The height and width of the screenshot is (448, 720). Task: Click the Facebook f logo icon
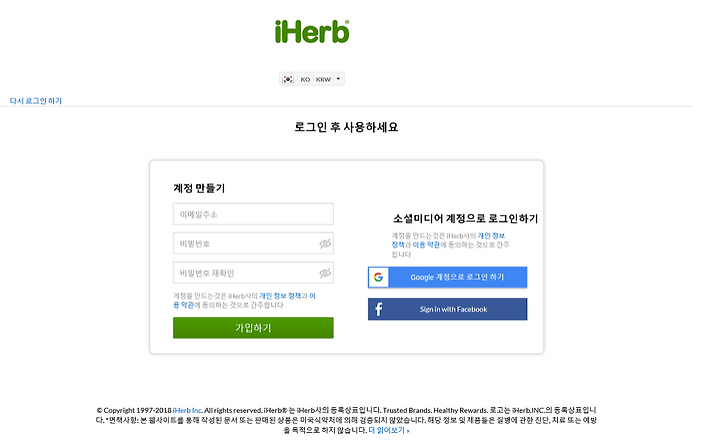tap(378, 309)
